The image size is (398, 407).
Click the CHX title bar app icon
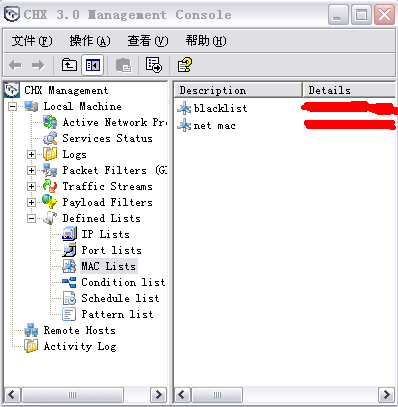coord(12,15)
